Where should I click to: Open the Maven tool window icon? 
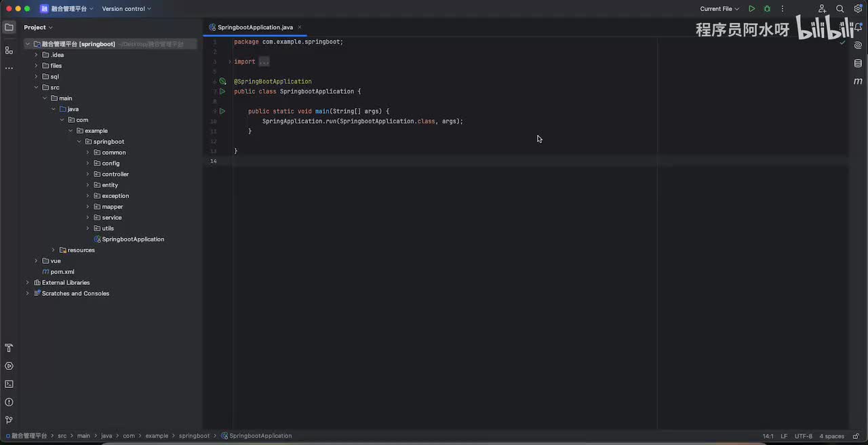click(858, 81)
